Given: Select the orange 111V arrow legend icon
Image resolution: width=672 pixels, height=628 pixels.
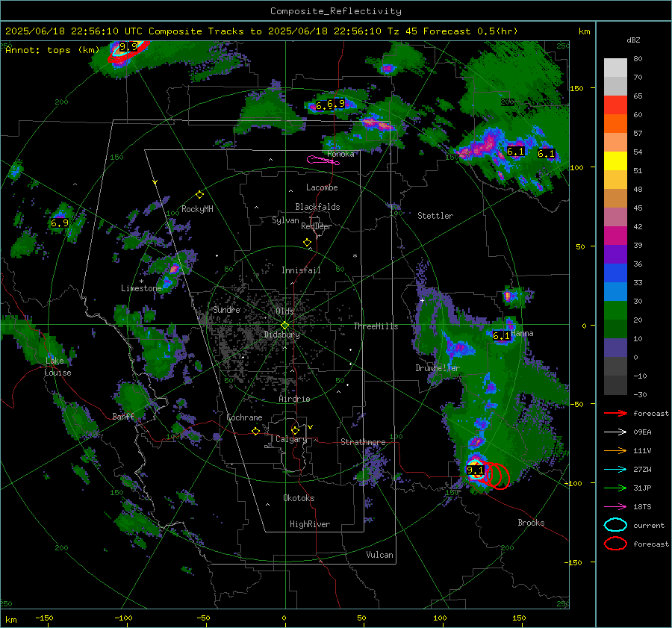Looking at the screenshot, I should (615, 451).
